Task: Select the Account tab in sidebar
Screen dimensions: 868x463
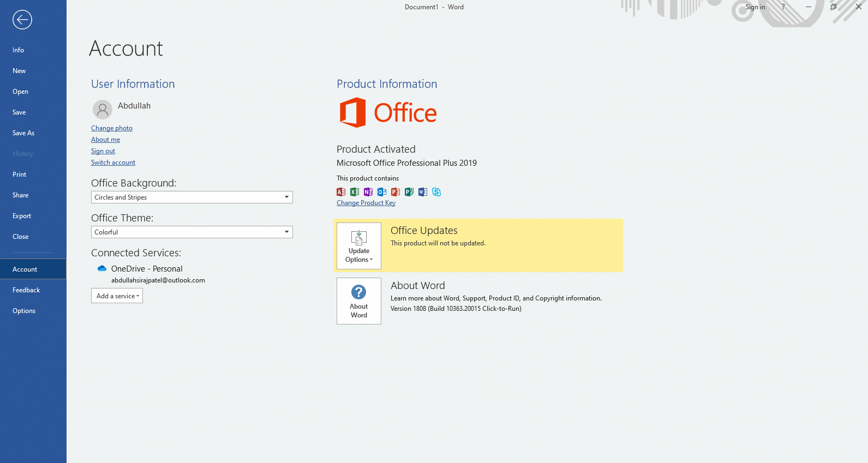Action: (33, 269)
